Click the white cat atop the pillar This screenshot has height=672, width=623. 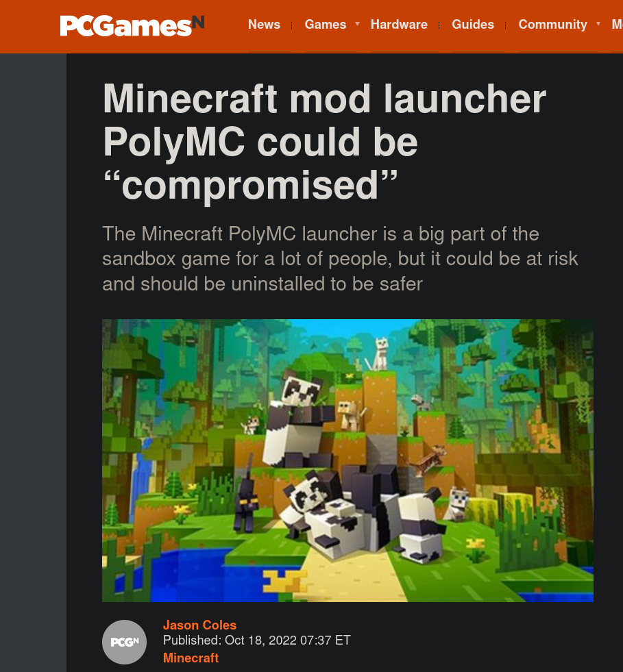(x=379, y=354)
